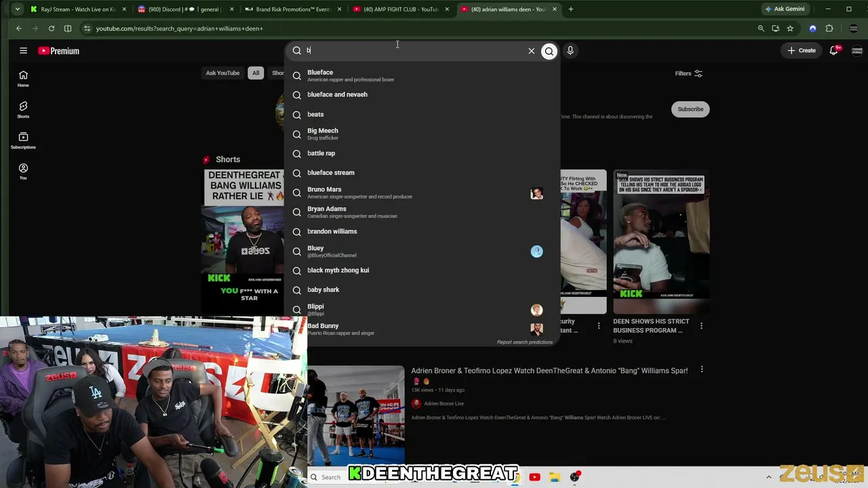Toggle the browser side panel icon
The image size is (868, 488).
coord(68,28)
